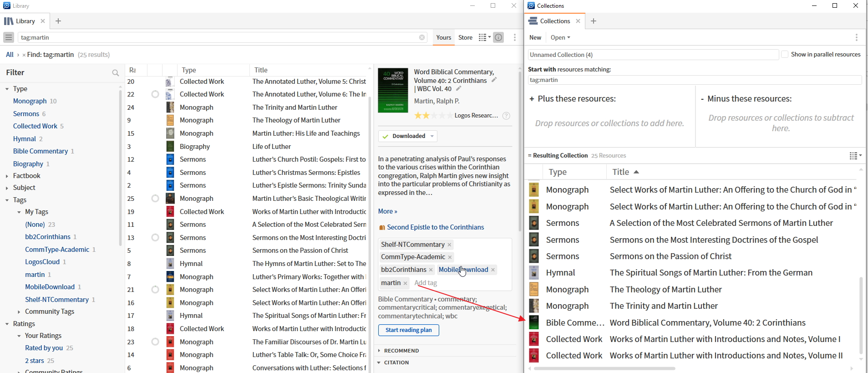
Task: Toggle circle for Select Works row 21
Action: (x=155, y=290)
